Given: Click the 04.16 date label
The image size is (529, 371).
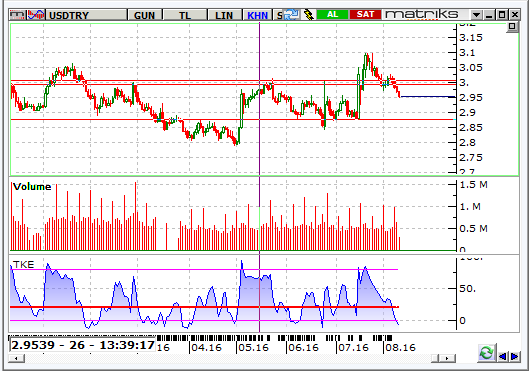Looking at the screenshot, I should click(x=206, y=347).
